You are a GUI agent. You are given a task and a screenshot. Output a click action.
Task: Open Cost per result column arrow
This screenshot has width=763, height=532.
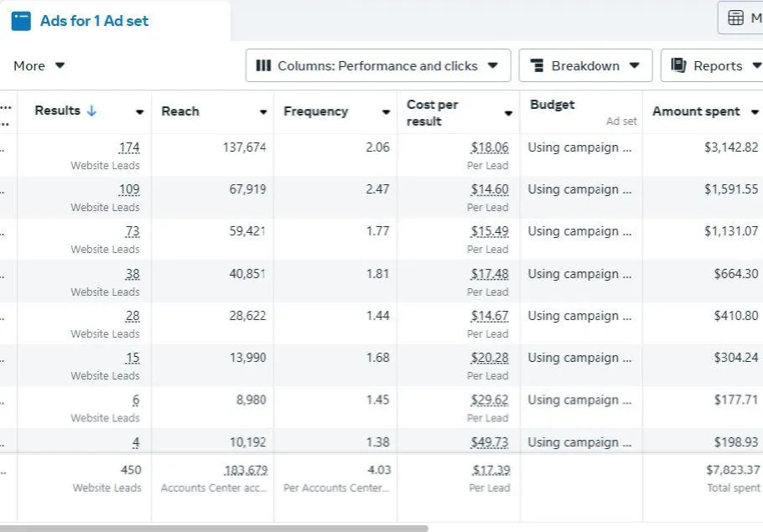tap(508, 113)
